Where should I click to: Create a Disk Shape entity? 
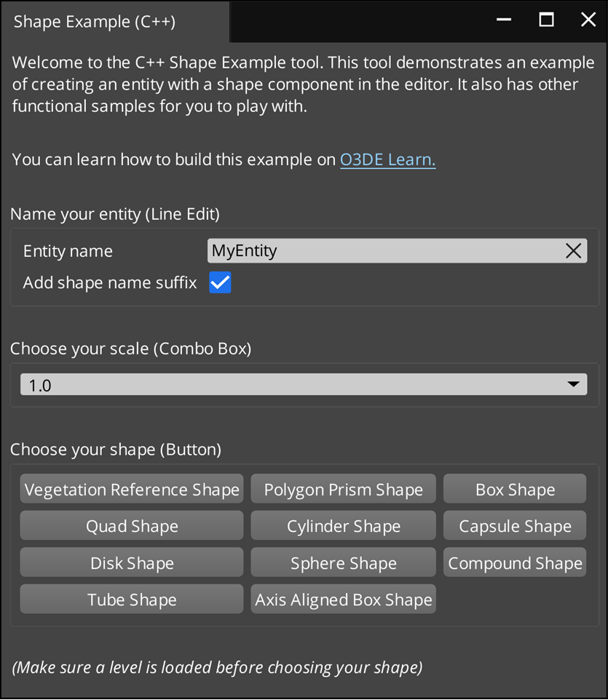(x=132, y=563)
